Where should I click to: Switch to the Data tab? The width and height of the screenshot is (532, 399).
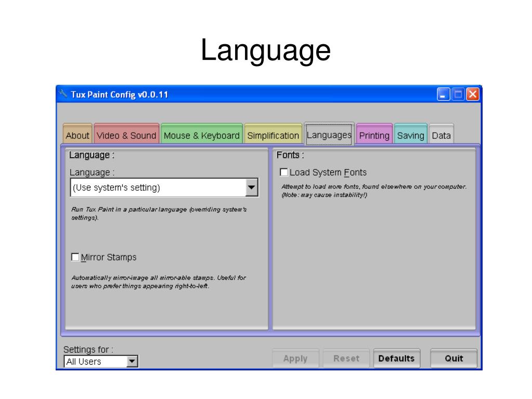click(x=441, y=134)
